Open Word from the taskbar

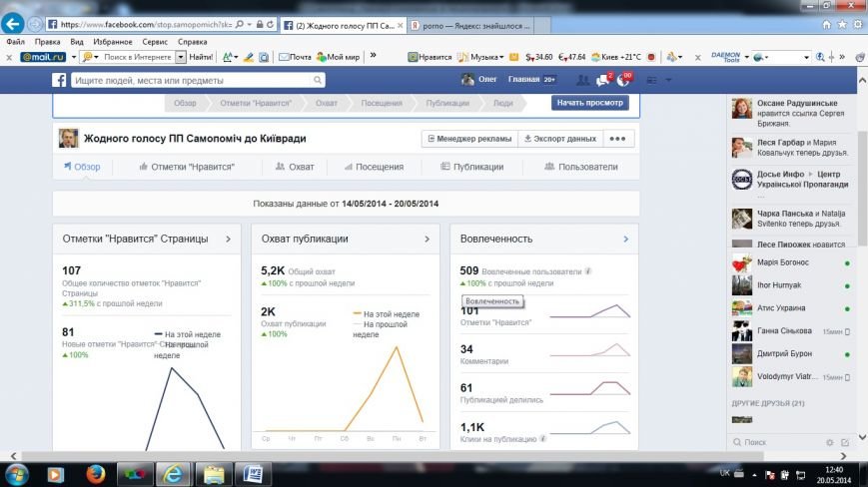click(253, 474)
